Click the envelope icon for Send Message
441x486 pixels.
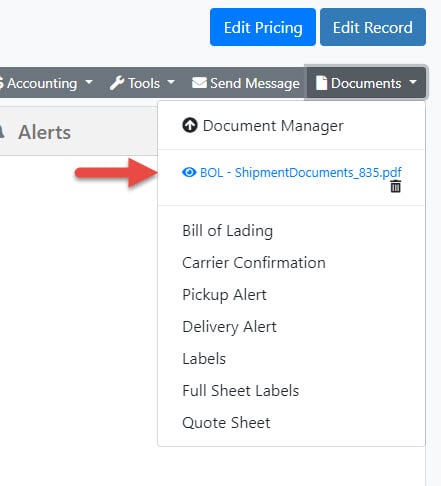pyautogui.click(x=199, y=83)
